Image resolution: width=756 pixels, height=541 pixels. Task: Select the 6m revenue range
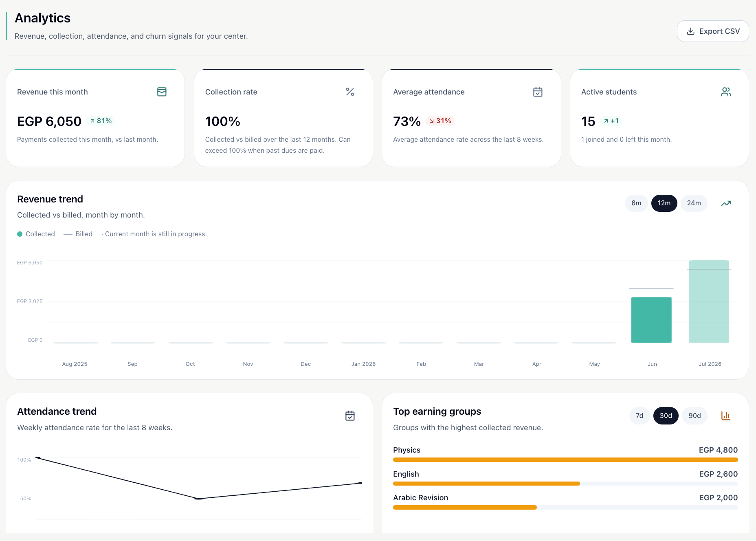coord(636,203)
